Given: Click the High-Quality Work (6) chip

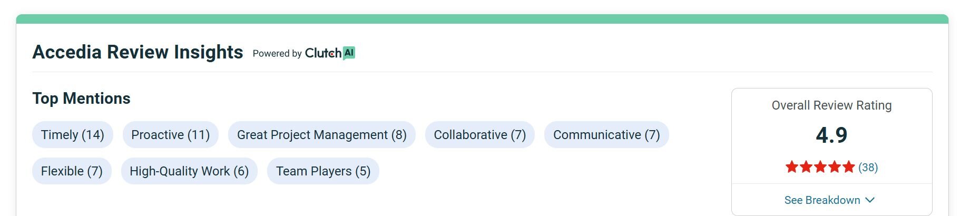Looking at the screenshot, I should (189, 171).
